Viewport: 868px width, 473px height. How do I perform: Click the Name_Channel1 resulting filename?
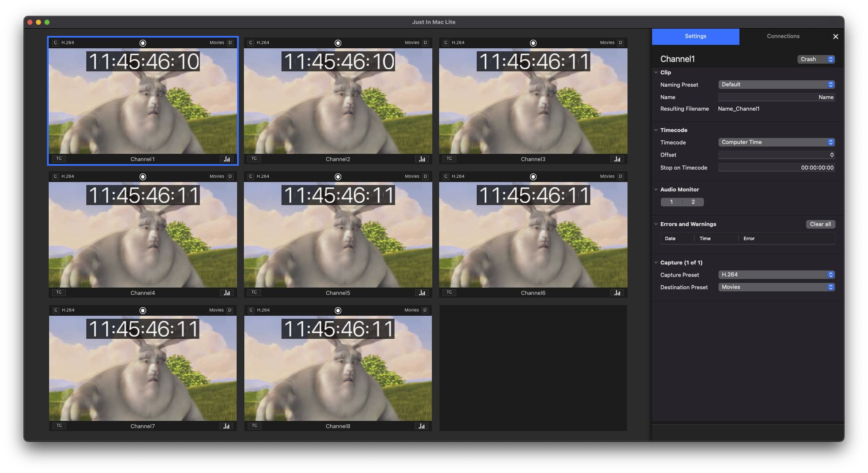coord(739,109)
